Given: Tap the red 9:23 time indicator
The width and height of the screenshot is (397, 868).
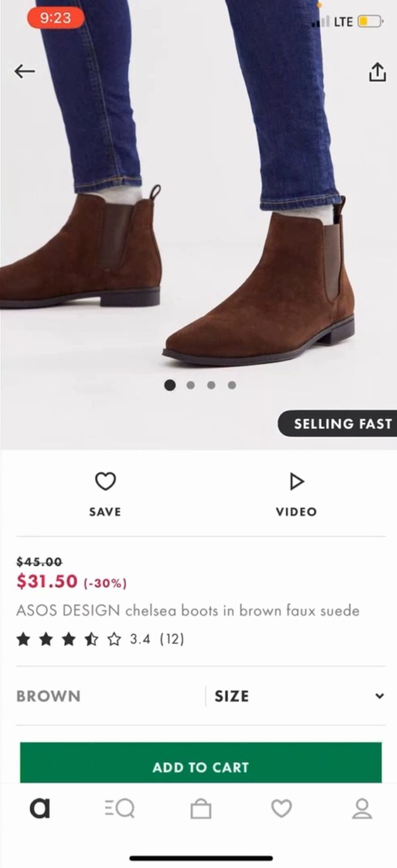Looking at the screenshot, I should coord(55,18).
